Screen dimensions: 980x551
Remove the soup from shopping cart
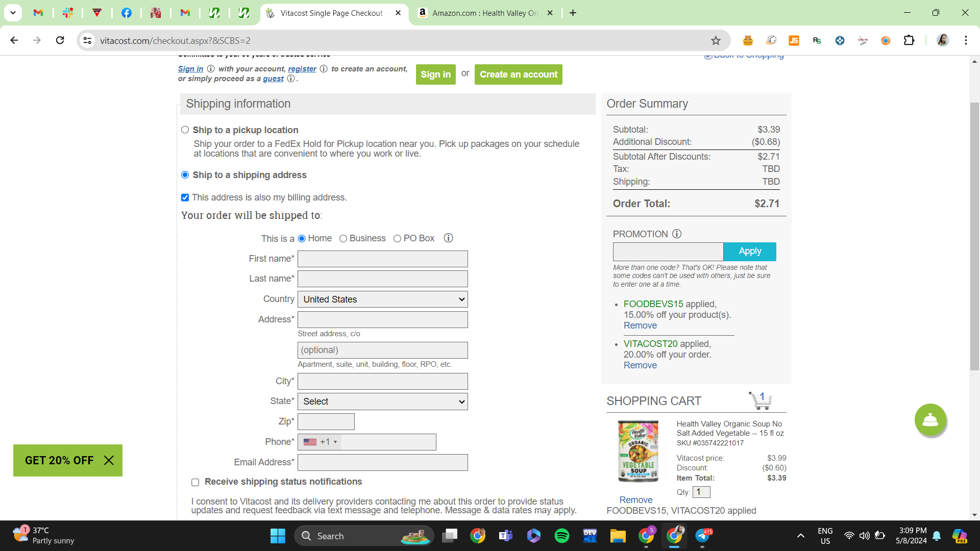pos(635,500)
